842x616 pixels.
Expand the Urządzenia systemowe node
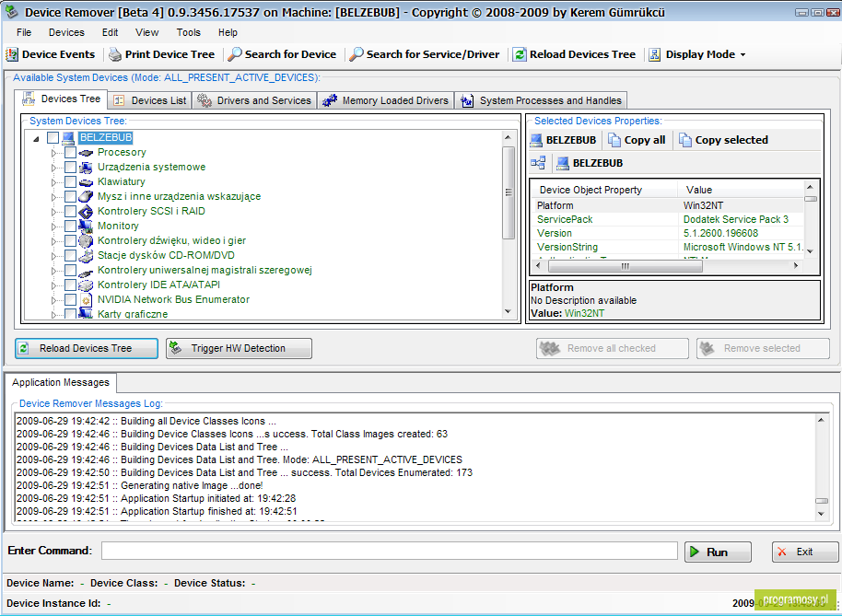(53, 168)
